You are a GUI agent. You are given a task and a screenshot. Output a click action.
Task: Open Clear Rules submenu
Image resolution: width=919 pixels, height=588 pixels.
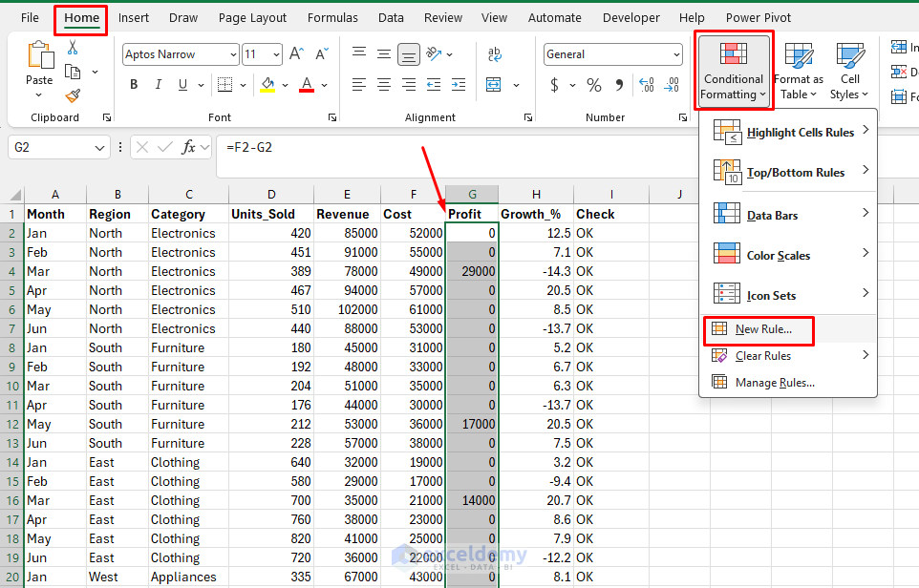pyautogui.click(x=789, y=355)
